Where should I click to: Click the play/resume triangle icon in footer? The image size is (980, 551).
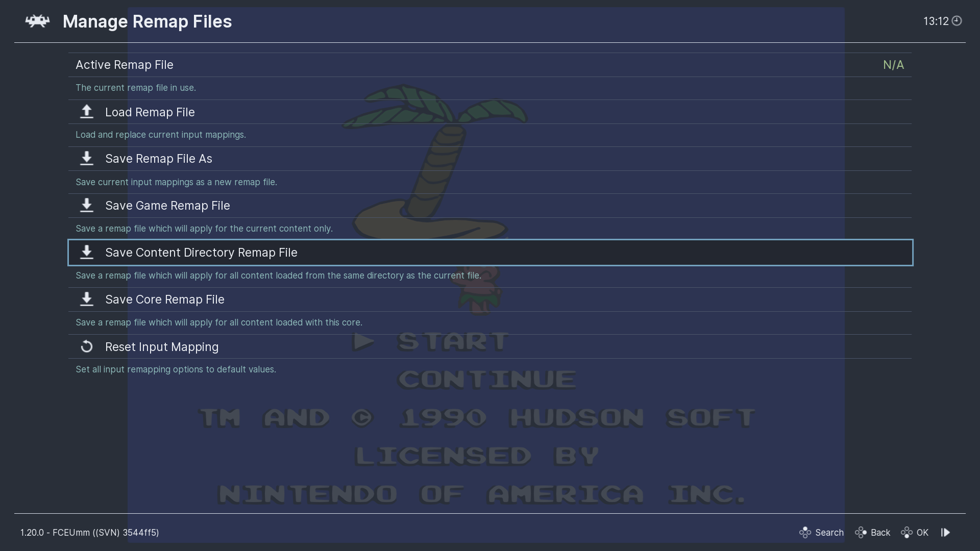[945, 532]
